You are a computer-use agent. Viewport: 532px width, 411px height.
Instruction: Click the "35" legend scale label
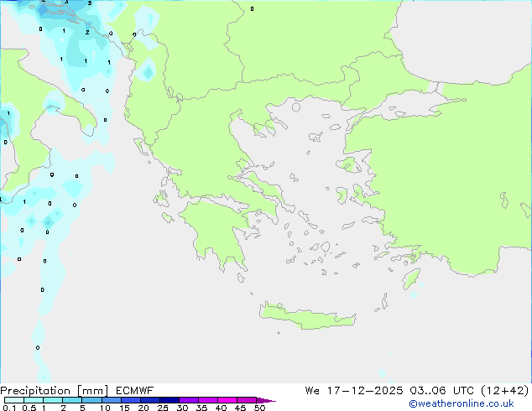(x=201, y=408)
